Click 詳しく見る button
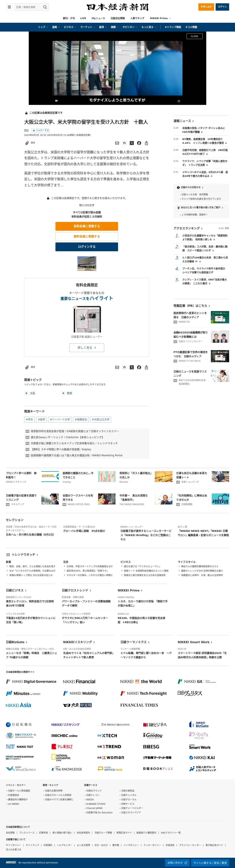 point(87,347)
